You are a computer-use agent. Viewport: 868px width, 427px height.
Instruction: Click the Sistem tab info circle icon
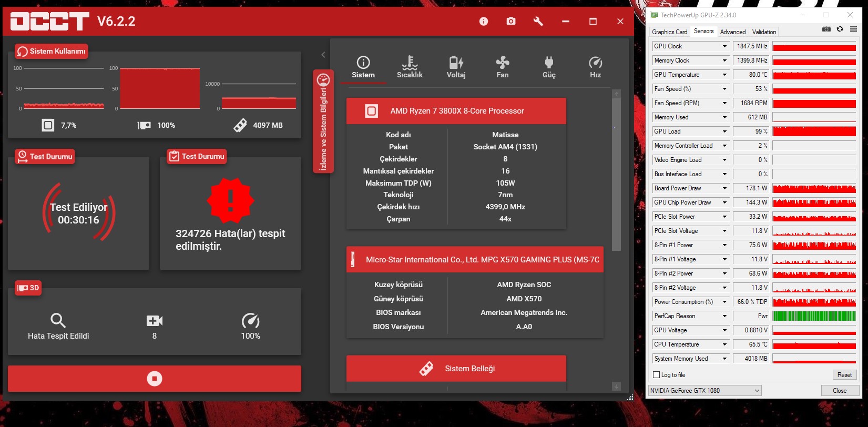pos(363,63)
